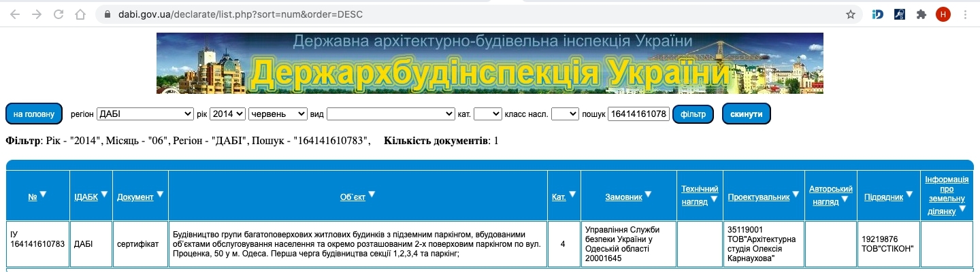
Task: Open the profile avatar H
Action: pyautogui.click(x=943, y=14)
